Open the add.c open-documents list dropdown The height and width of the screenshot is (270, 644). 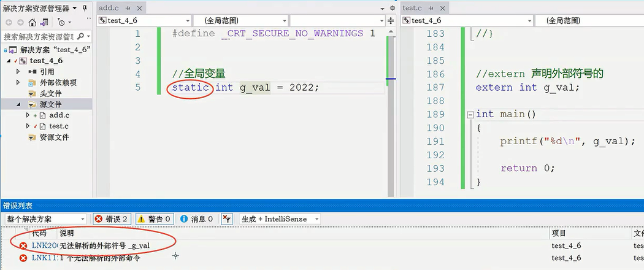coord(383,8)
